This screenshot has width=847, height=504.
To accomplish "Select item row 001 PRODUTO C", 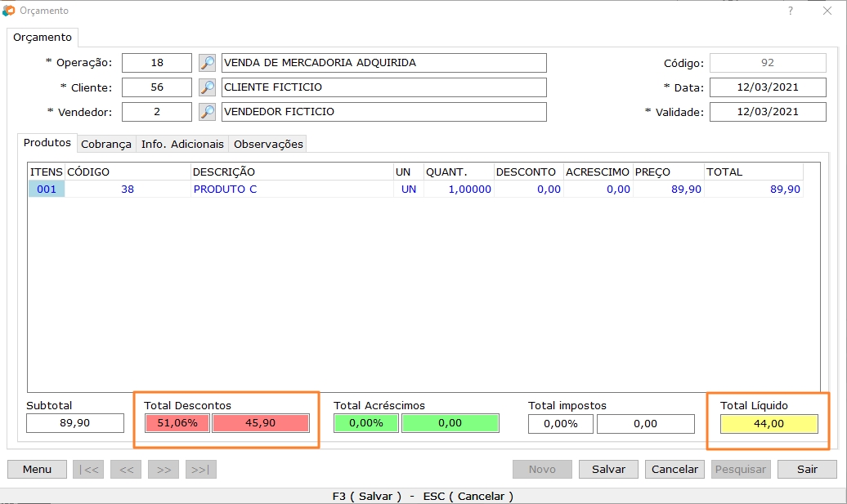I will tap(224, 189).
